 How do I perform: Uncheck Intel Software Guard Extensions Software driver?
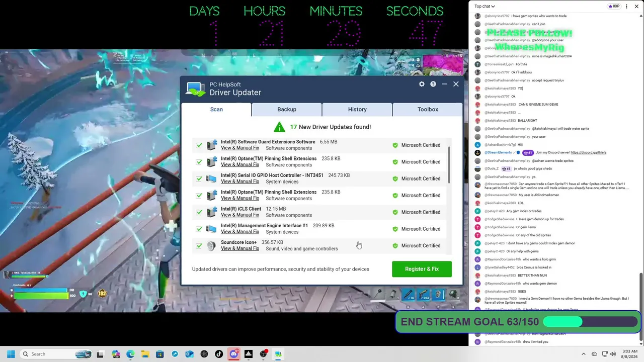coord(199,145)
